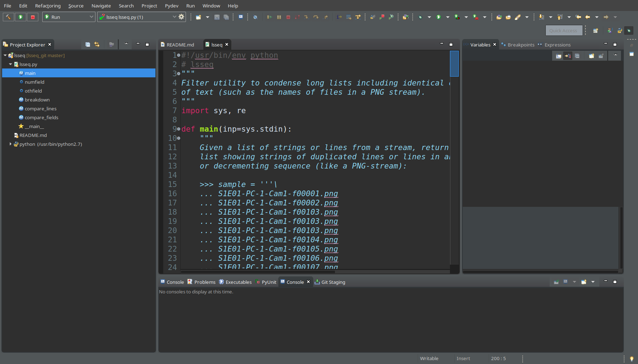638x364 pixels.
Task: Click the Back navigation yellow arrow
Action: pos(588,17)
